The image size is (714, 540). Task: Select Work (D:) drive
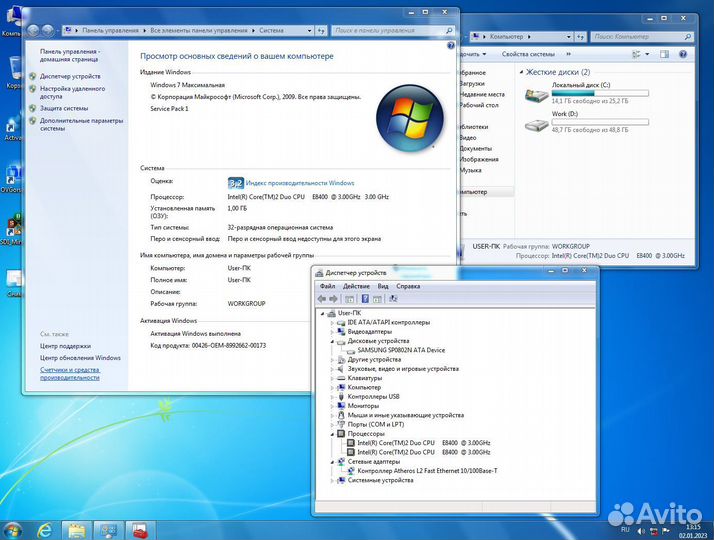(x=586, y=122)
